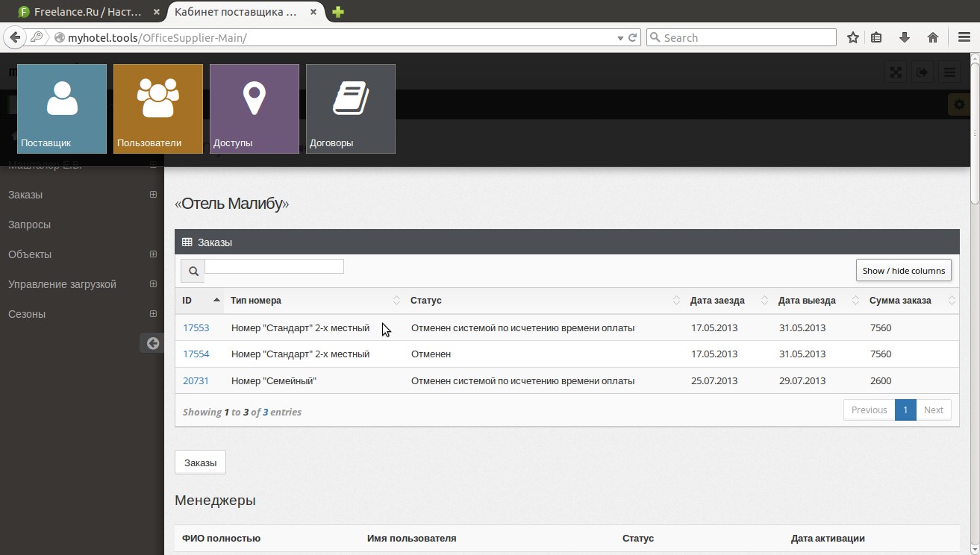980x555 pixels.
Task: Sort the table by Тип номера column
Action: 313,301
